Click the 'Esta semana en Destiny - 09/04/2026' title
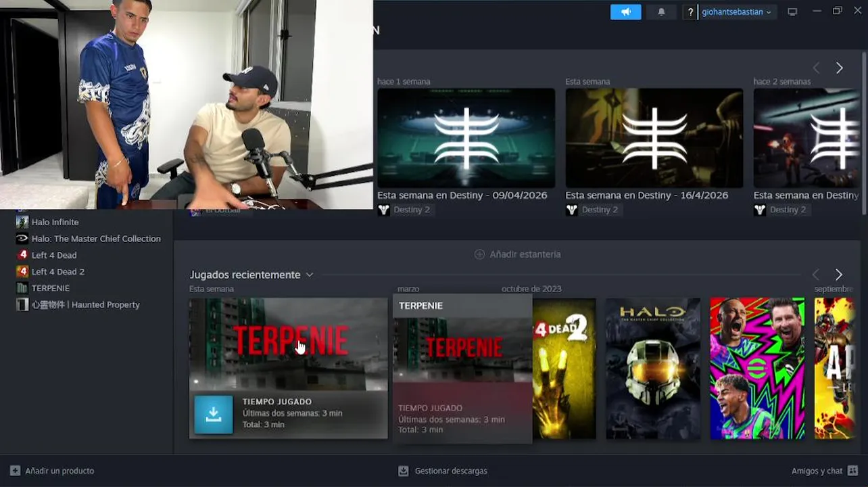868x487 pixels. [462, 195]
